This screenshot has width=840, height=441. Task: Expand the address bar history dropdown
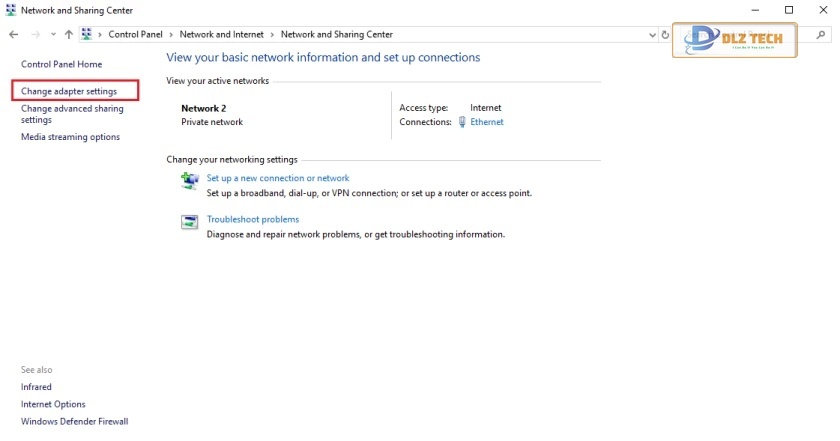[x=652, y=34]
